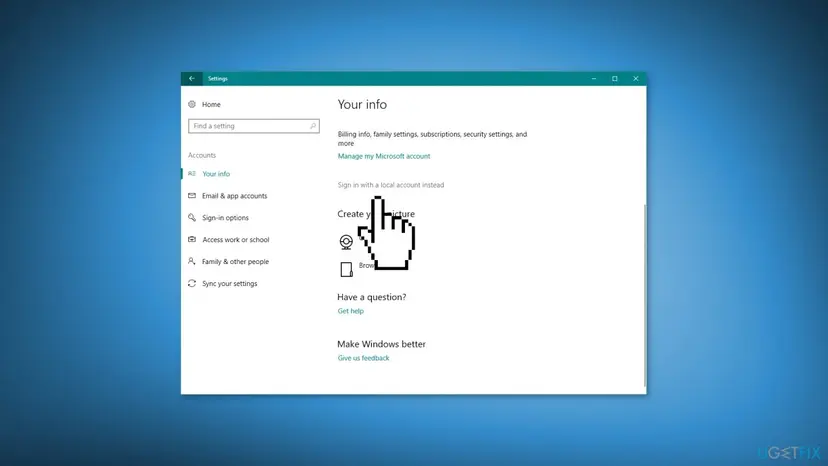Image resolution: width=828 pixels, height=466 pixels.
Task: Open Sign-in options
Action: (x=225, y=218)
